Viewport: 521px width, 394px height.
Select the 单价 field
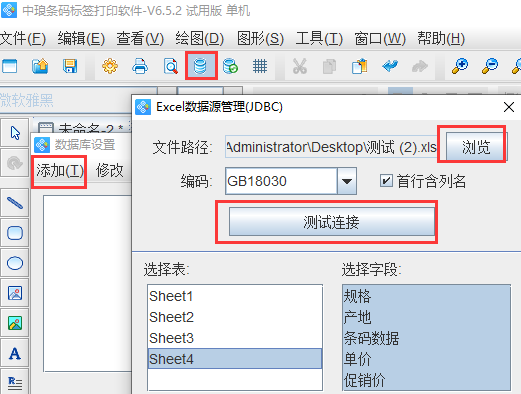(x=426, y=359)
